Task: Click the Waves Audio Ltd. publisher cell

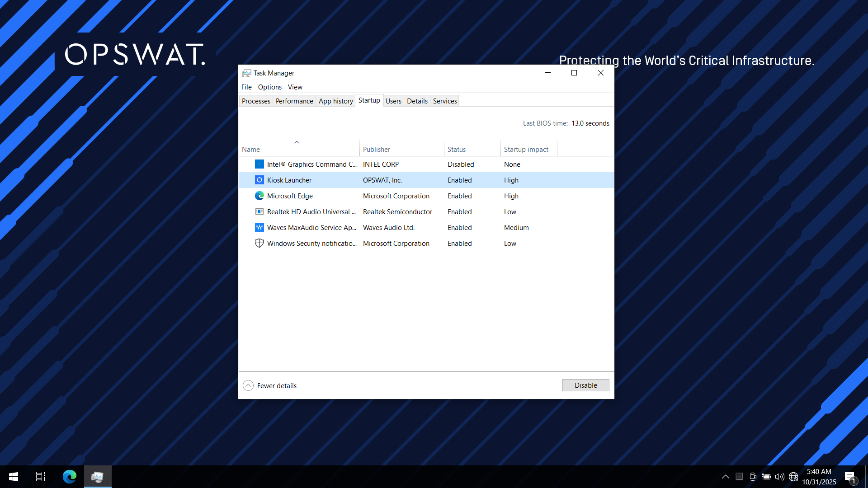Action: pyautogui.click(x=389, y=227)
